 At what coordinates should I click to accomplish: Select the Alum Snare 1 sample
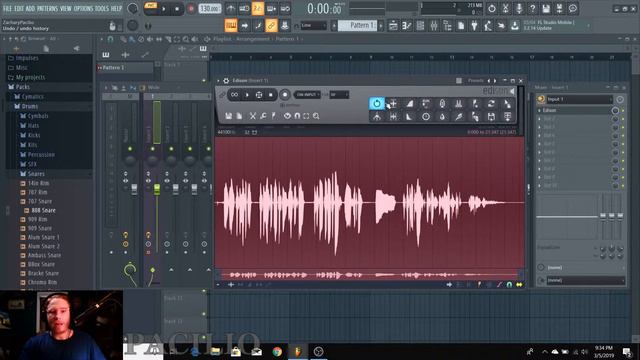coord(40,238)
